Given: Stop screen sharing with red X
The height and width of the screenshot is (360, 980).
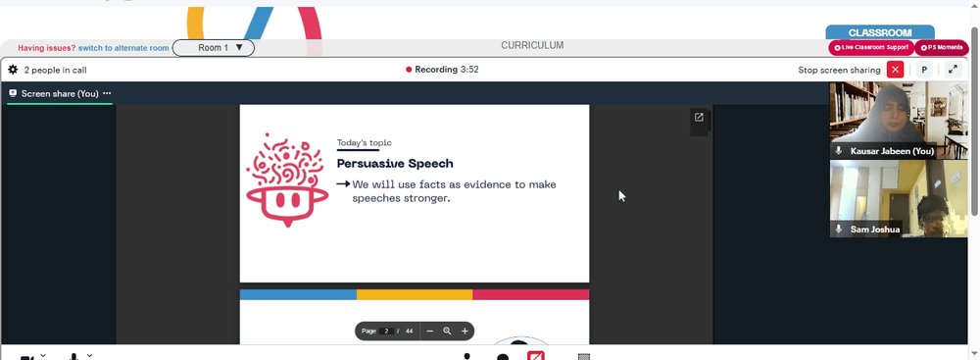Looking at the screenshot, I should click(x=895, y=70).
